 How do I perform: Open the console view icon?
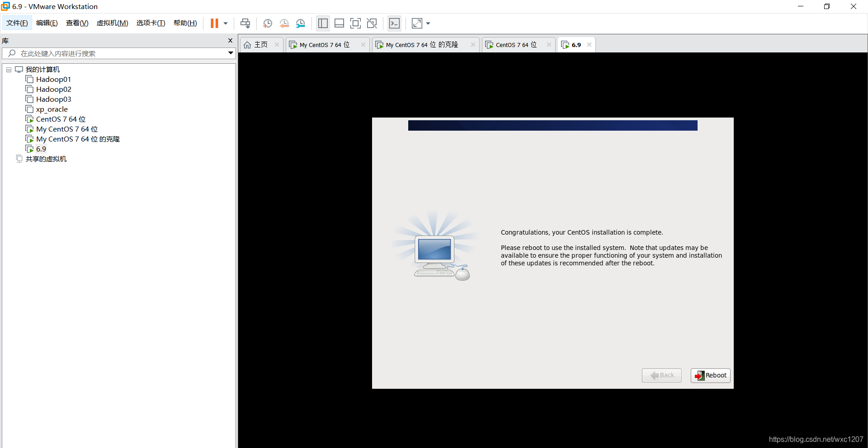tap(394, 23)
